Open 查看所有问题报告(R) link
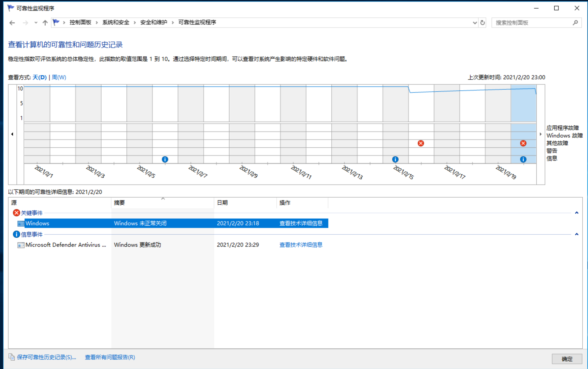The height and width of the screenshot is (369, 588). 110,357
